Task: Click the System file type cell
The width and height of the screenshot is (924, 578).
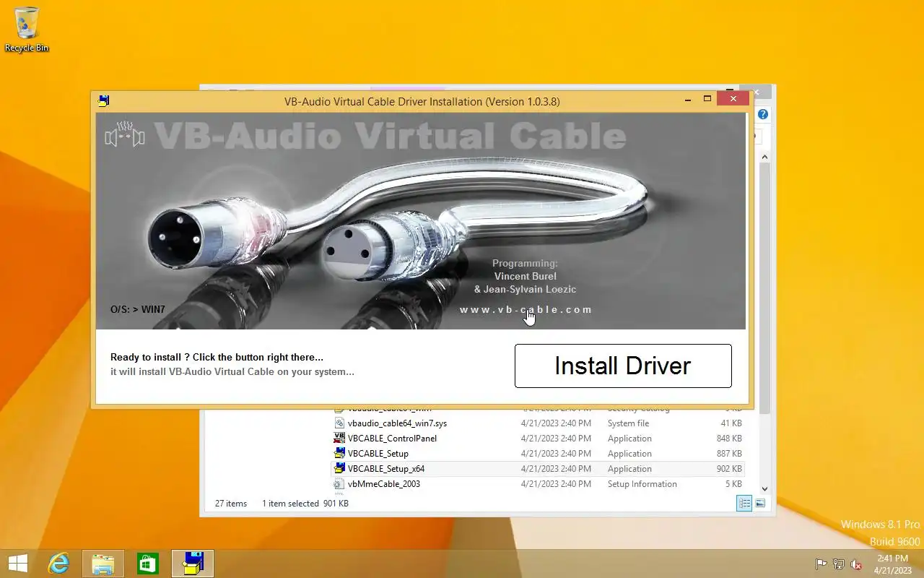Action: (x=628, y=423)
